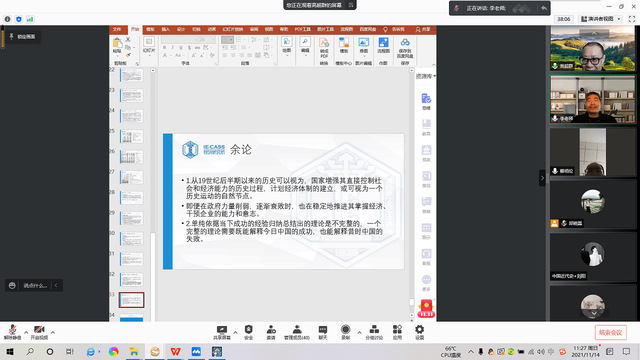Expand video options arrow beside camera
Image resolution: width=640 pixels, height=360 pixels.
tap(53, 332)
